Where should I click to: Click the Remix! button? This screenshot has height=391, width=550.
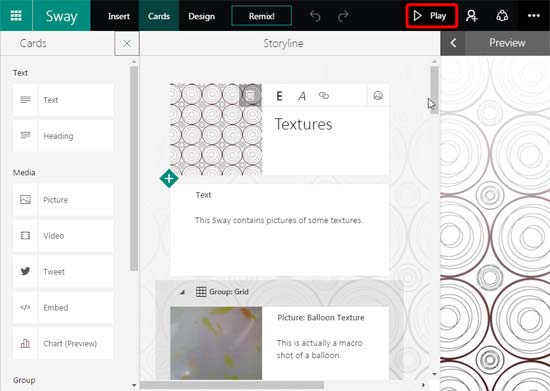pyautogui.click(x=261, y=16)
